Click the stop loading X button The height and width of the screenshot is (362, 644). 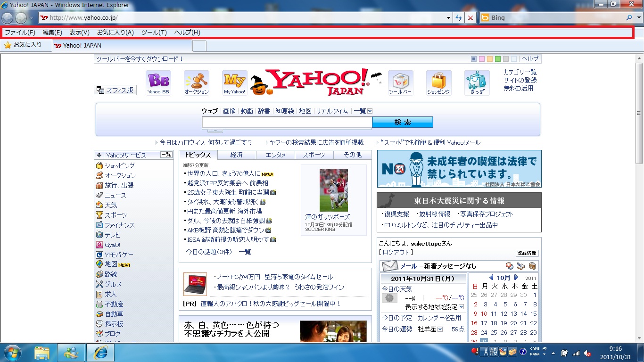pyautogui.click(x=471, y=18)
